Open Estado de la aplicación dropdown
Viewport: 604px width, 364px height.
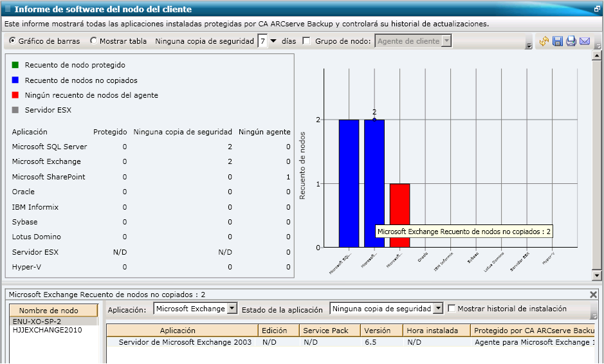pyautogui.click(x=438, y=309)
